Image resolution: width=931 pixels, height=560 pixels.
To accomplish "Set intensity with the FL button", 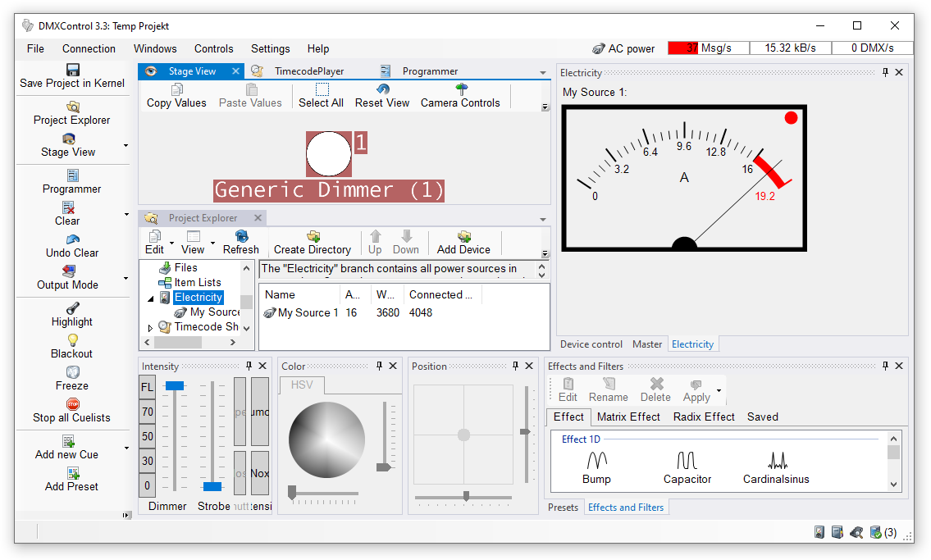I will pos(147,387).
